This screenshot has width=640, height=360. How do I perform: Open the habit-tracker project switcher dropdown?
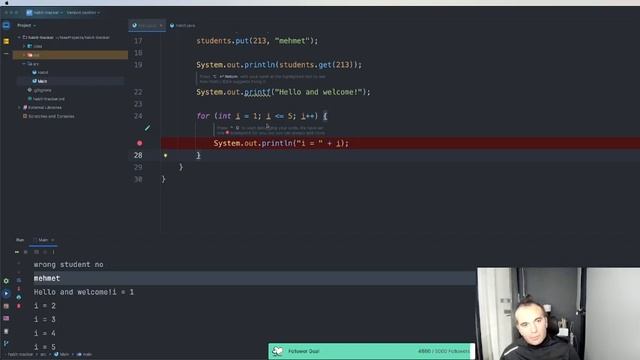(x=48, y=13)
